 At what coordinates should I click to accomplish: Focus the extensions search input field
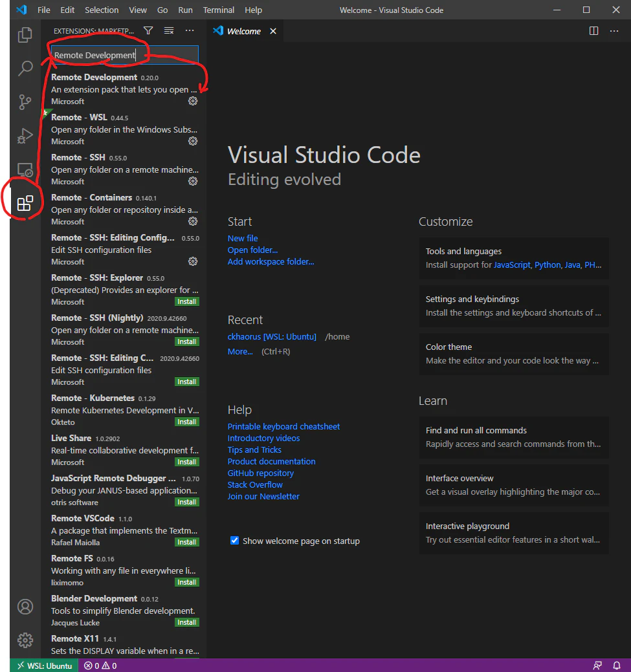pyautogui.click(x=124, y=55)
